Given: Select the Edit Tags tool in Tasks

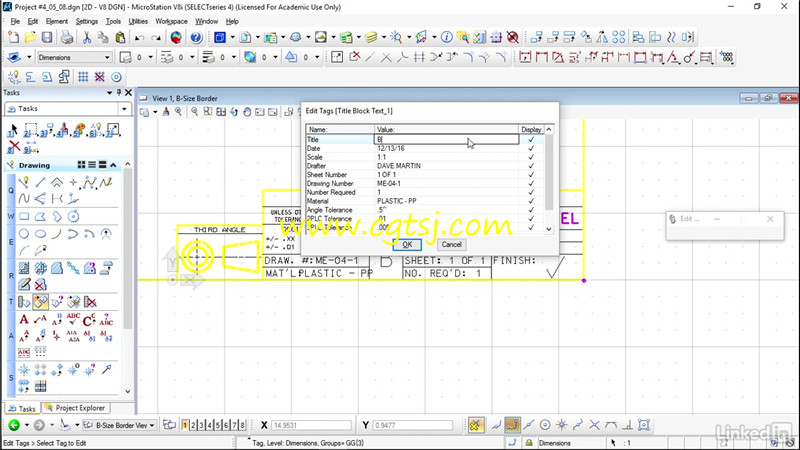Looking at the screenshot, I should pos(40,302).
